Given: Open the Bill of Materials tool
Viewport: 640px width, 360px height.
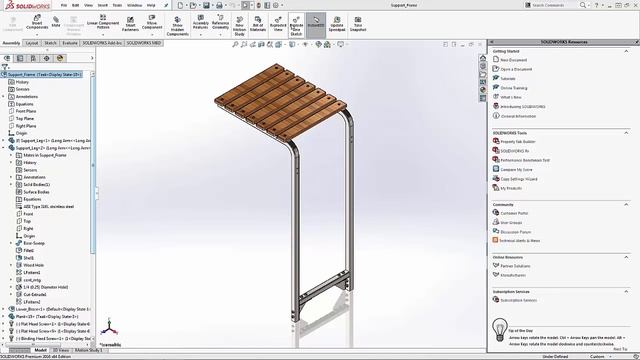Looking at the screenshot, I should (258, 24).
